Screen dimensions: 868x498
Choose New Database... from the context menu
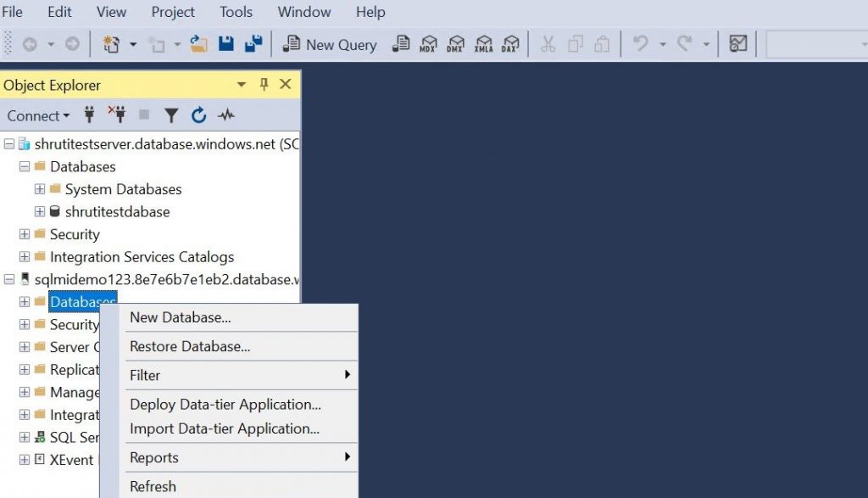pyautogui.click(x=180, y=317)
